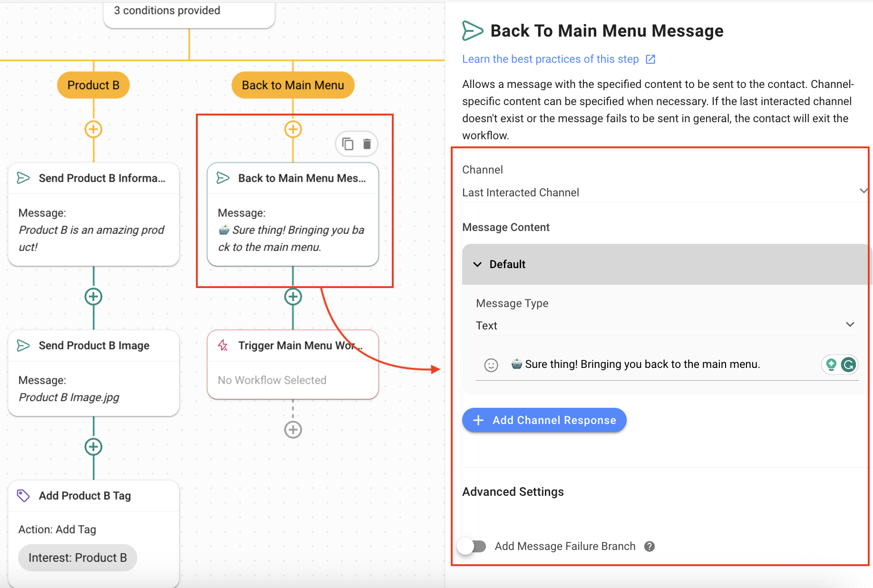Screen dimensions: 873x588
Task: Add step below Back to Main Menu Message
Action: [293, 297]
